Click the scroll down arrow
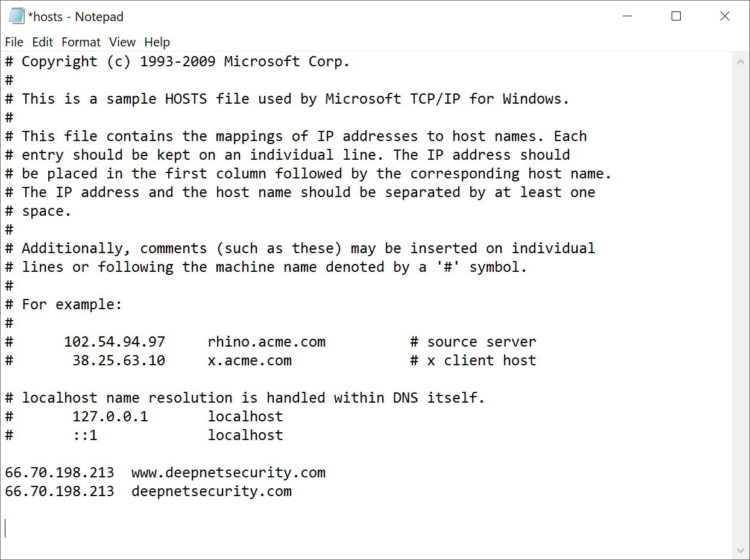 coord(740,550)
